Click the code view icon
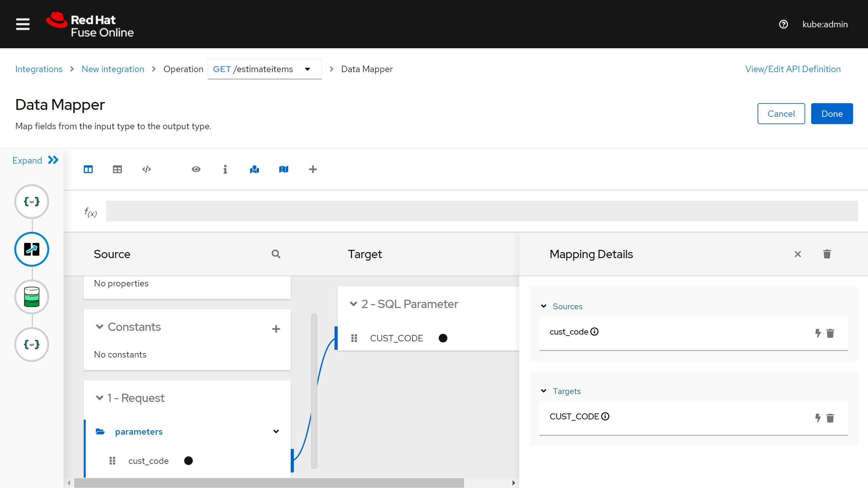868x488 pixels. point(146,170)
